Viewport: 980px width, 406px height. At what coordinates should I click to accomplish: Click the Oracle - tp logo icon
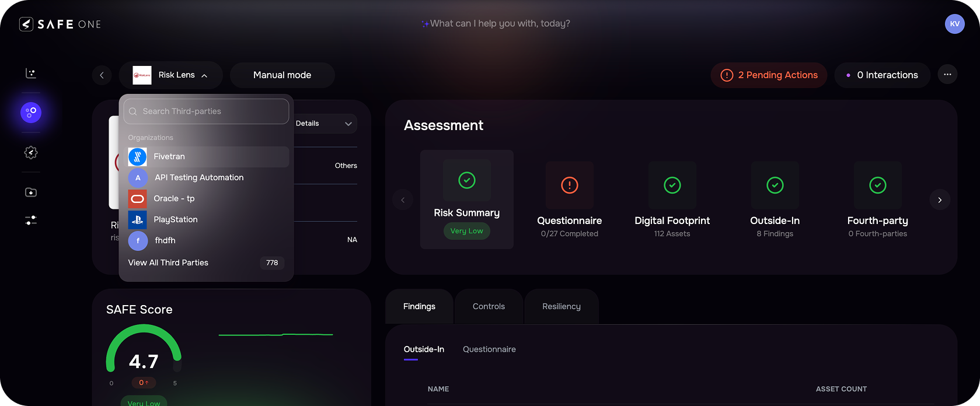point(138,199)
